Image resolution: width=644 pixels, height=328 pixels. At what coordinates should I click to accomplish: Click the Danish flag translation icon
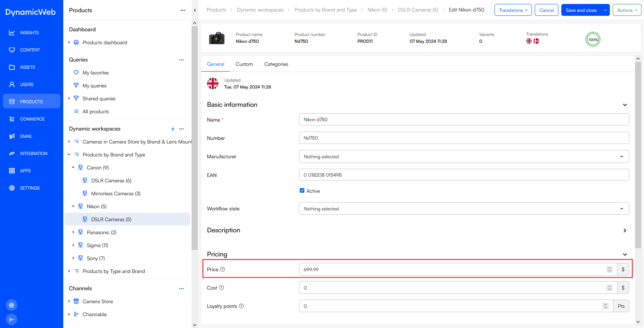coord(536,41)
